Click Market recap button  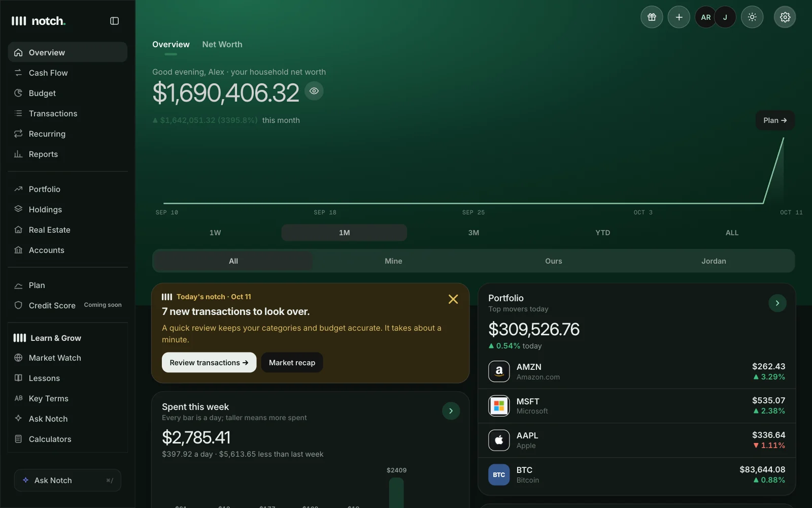[292, 362]
